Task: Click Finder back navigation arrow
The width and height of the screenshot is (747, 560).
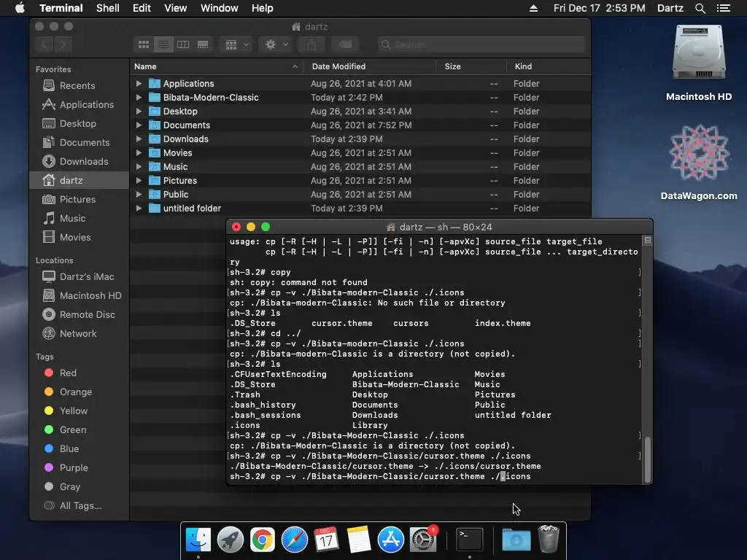Action: [x=44, y=44]
